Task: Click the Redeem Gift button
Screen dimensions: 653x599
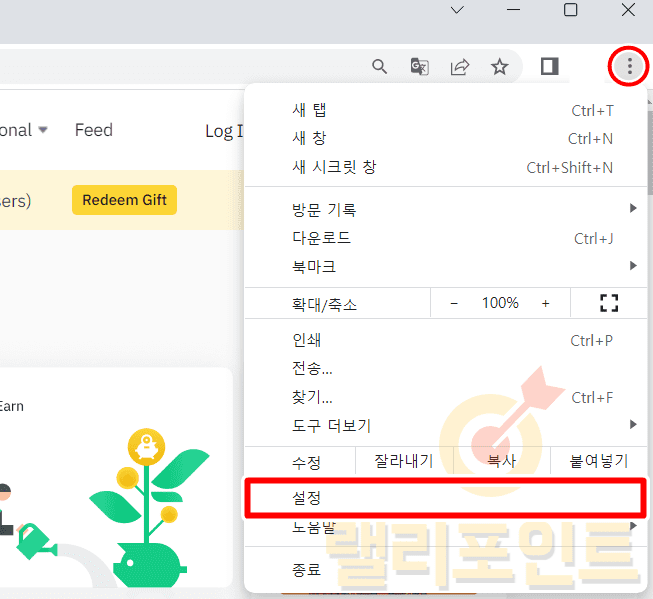Action: click(124, 200)
